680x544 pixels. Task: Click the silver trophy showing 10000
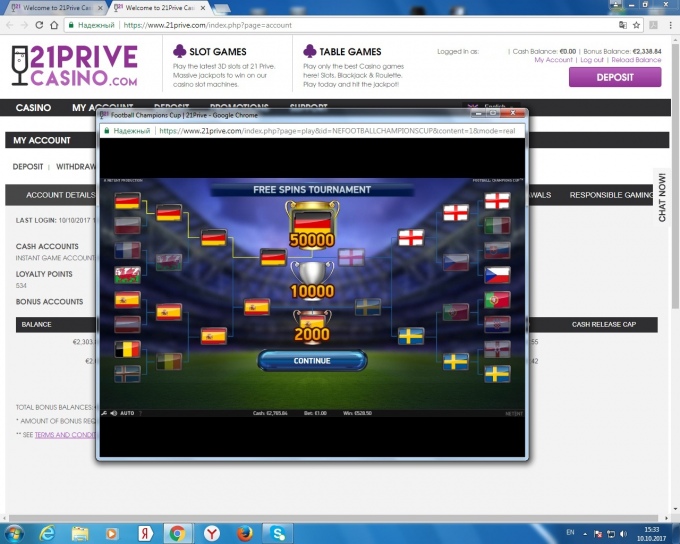coord(312,280)
